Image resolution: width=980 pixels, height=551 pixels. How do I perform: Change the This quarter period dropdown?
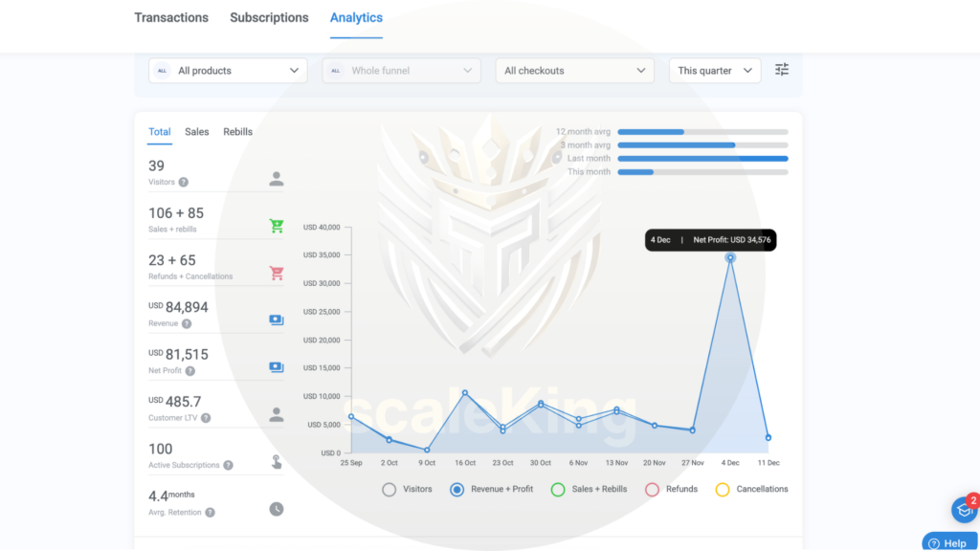714,71
